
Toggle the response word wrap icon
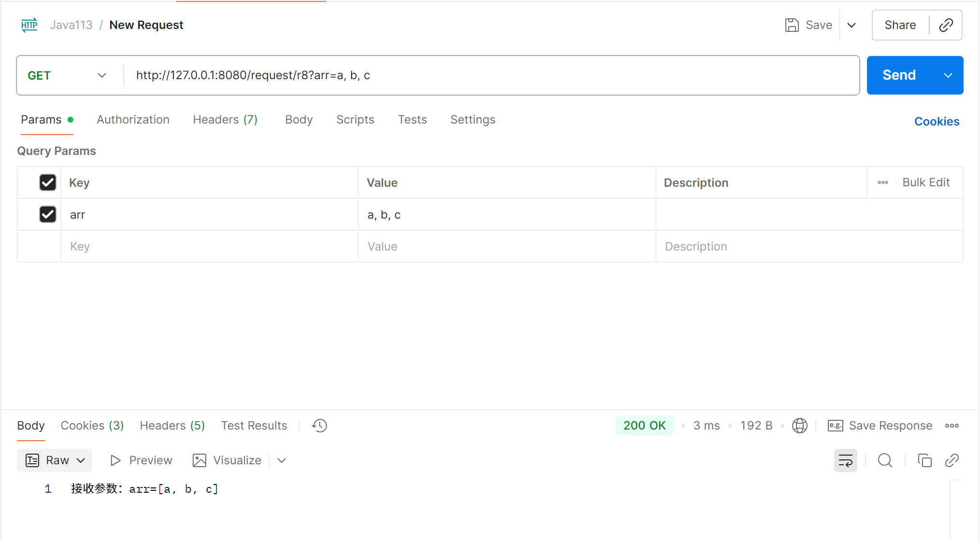click(x=845, y=460)
